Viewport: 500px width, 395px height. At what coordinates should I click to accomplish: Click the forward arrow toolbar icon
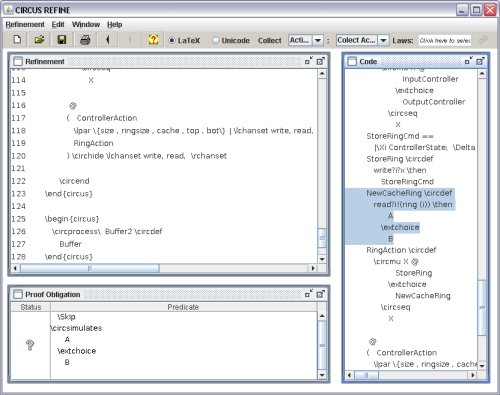[x=130, y=40]
